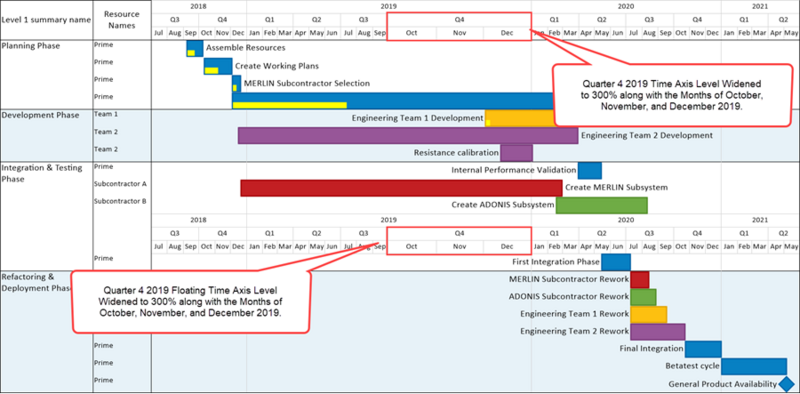Click the 2021 year cell in floating time axis
Viewport: 800px width, 394px height.
(759, 220)
